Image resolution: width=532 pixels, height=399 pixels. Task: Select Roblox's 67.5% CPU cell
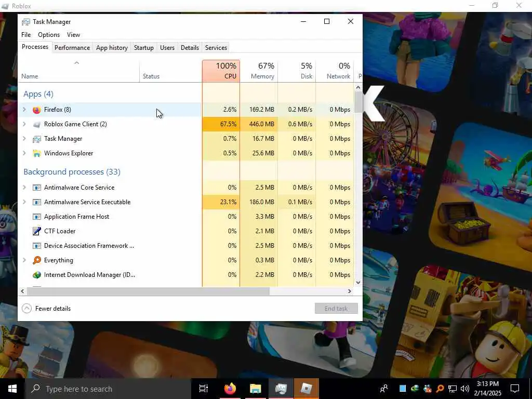[221, 124]
